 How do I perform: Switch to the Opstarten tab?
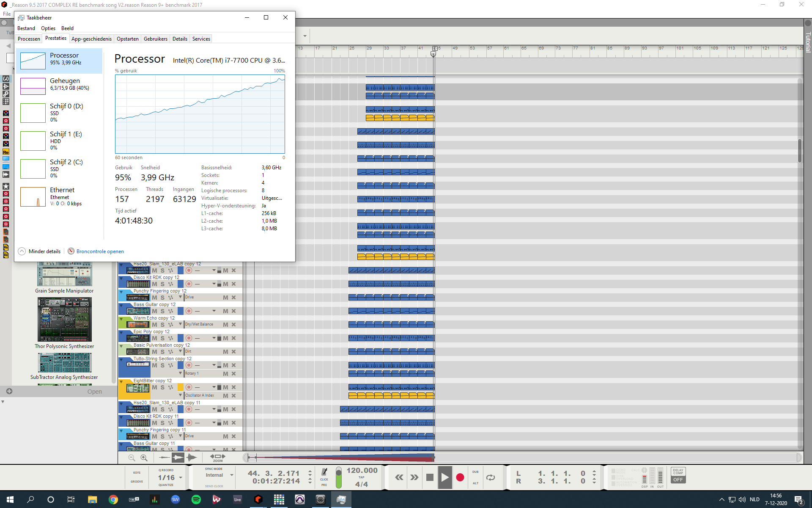(128, 39)
